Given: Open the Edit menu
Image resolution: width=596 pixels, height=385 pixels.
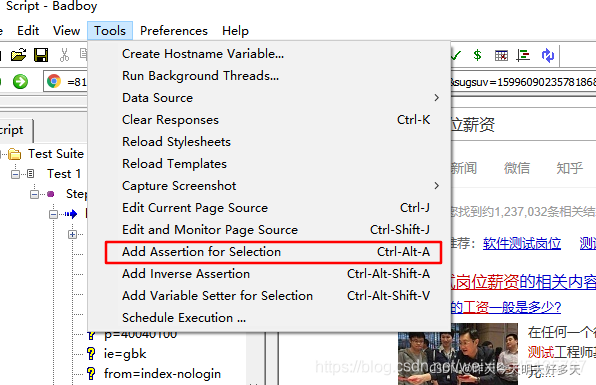Looking at the screenshot, I should point(28,31).
